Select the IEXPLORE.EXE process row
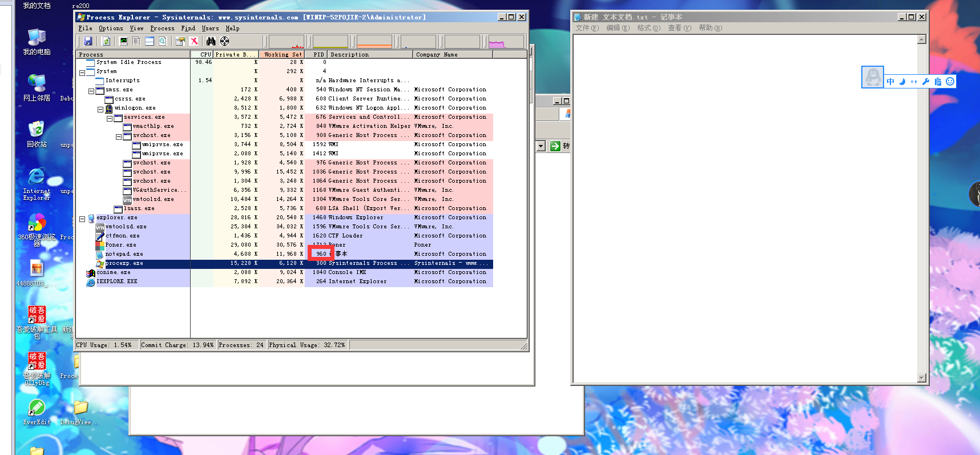Image resolution: width=980 pixels, height=455 pixels. (285, 281)
